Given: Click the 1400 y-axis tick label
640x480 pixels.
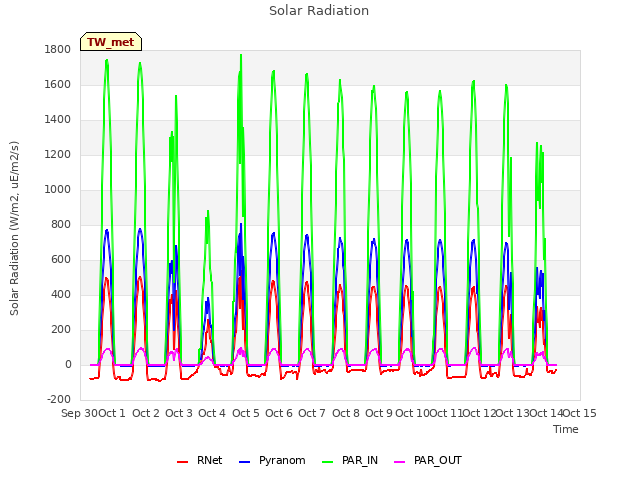Looking at the screenshot, I should coord(58,120).
